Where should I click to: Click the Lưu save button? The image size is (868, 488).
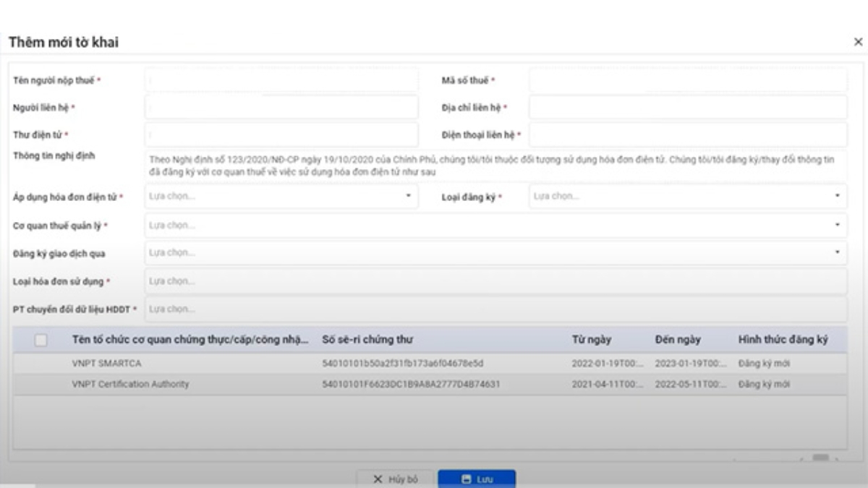pos(477,479)
